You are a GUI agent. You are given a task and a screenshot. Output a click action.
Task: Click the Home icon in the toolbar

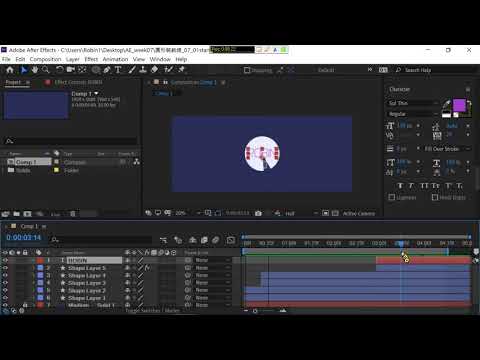click(x=10, y=70)
